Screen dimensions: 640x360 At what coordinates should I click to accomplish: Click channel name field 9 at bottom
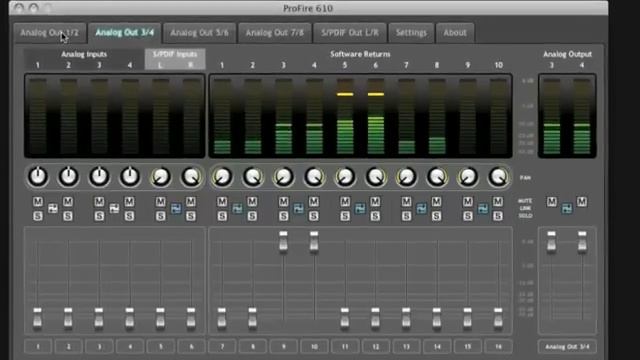(x=284, y=347)
